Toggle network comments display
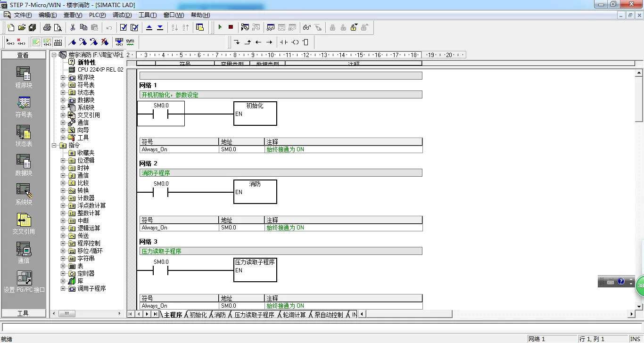This screenshot has width=644, height=343. pyautogui.click(x=47, y=42)
